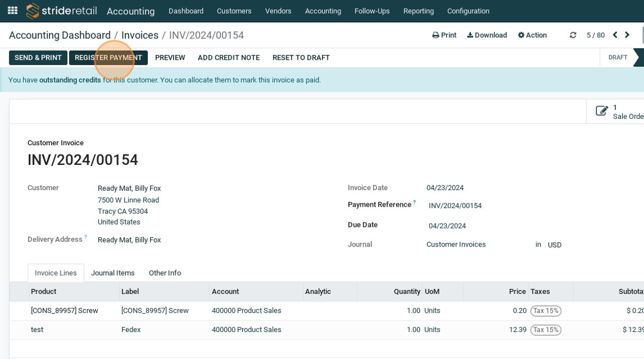Click the strideretail logo
The width and height of the screenshot is (644, 359).
(x=62, y=11)
